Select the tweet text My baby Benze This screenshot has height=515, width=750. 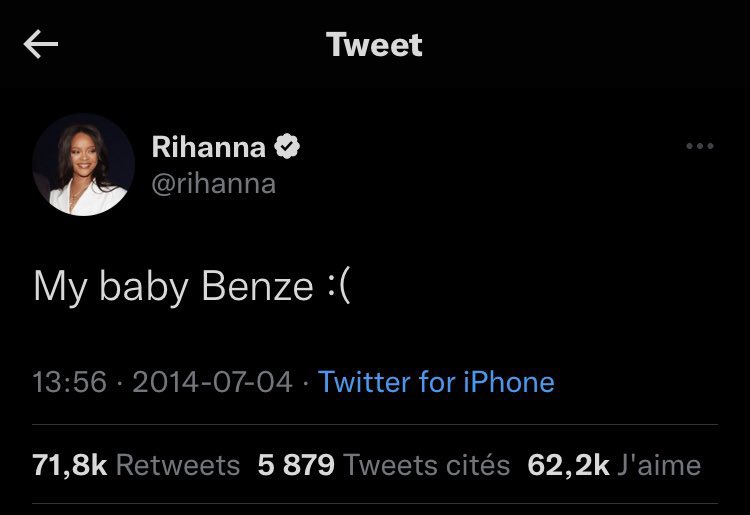coord(192,287)
